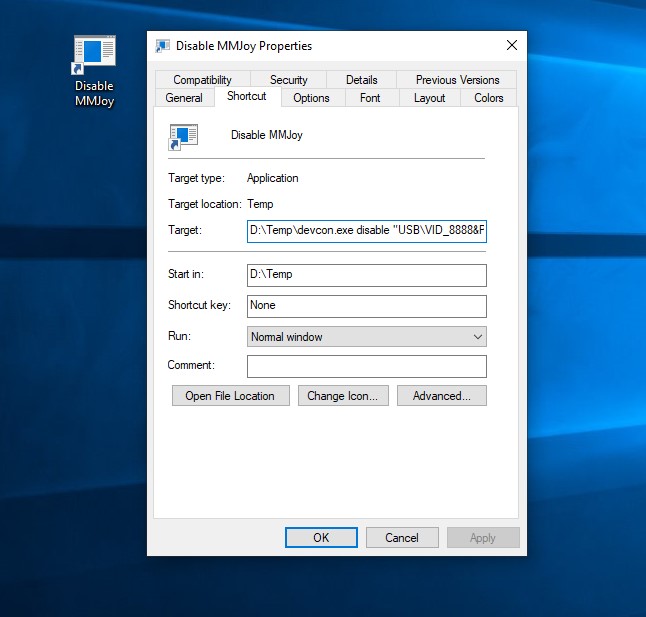646x617 pixels.
Task: Switch to the Compatibility tab
Action: tap(202, 79)
